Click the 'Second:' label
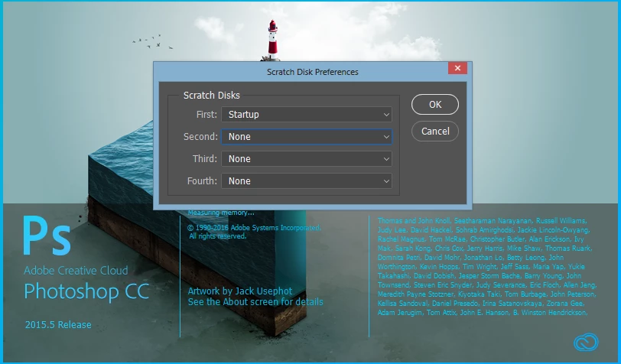This screenshot has height=364, width=621. tap(200, 137)
